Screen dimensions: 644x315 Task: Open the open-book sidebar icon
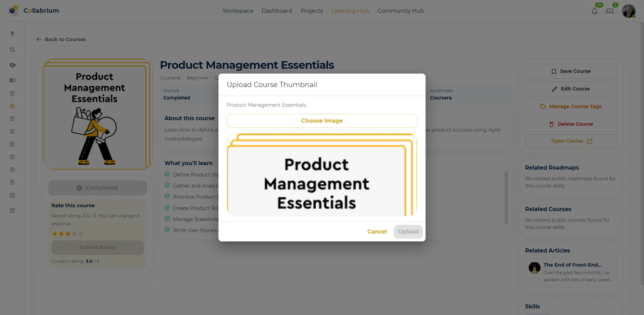tap(12, 80)
